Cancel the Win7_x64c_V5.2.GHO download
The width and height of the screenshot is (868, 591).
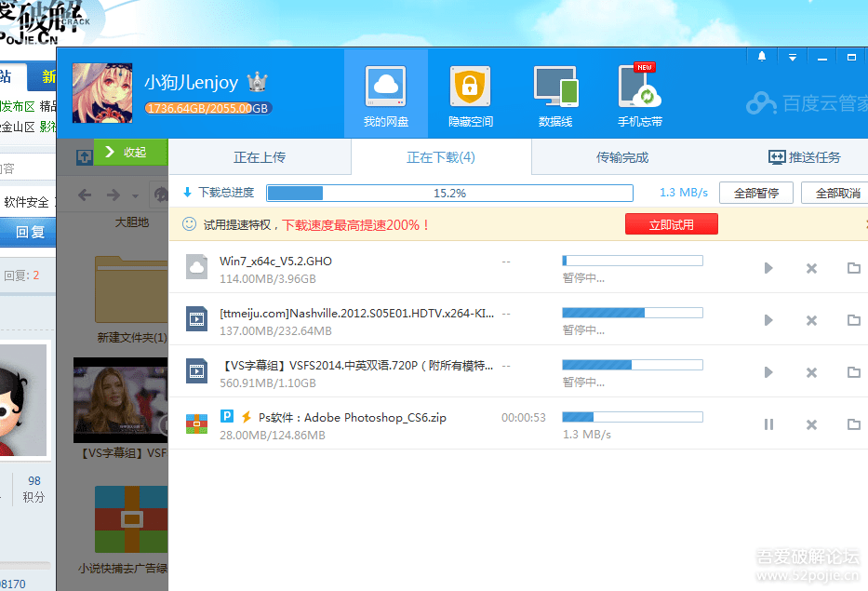[811, 268]
